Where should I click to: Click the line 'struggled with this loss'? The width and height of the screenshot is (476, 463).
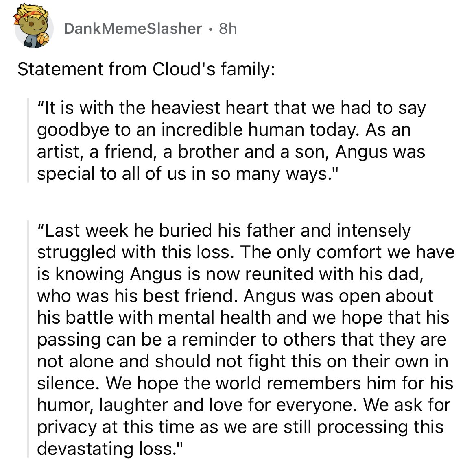point(246,252)
